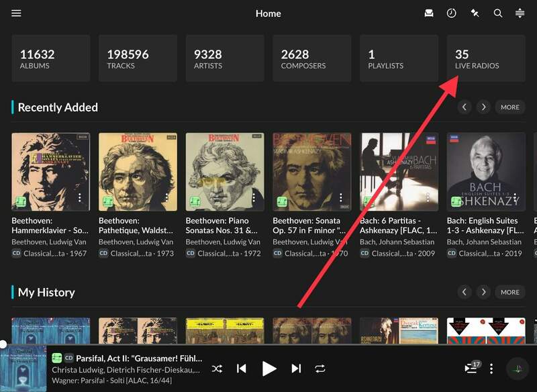Click green badge on Sonata Op. 57 cover
The image size is (537, 392).
pos(282,201)
